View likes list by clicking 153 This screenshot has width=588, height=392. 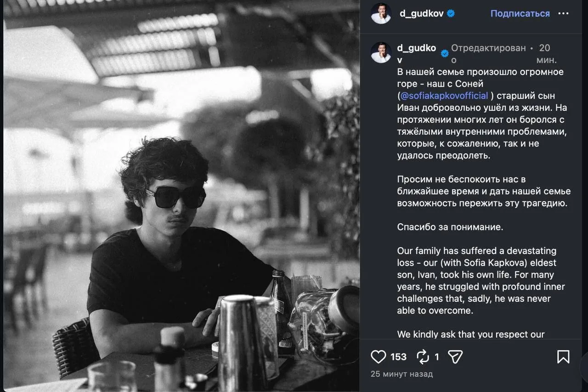pyautogui.click(x=398, y=357)
